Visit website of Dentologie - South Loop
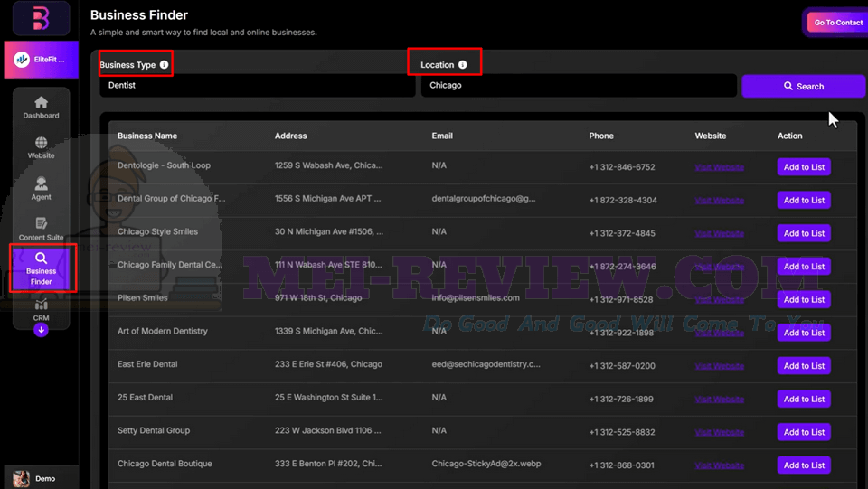This screenshot has height=489, width=868. point(719,167)
